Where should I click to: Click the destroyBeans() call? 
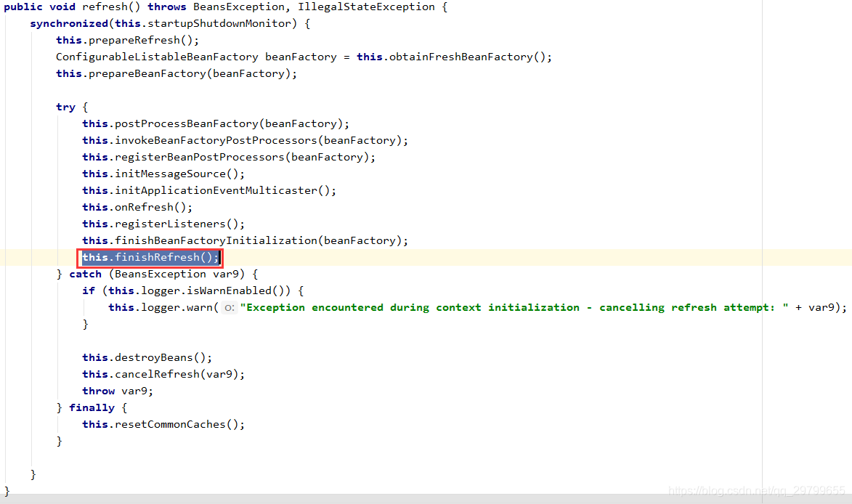click(147, 358)
